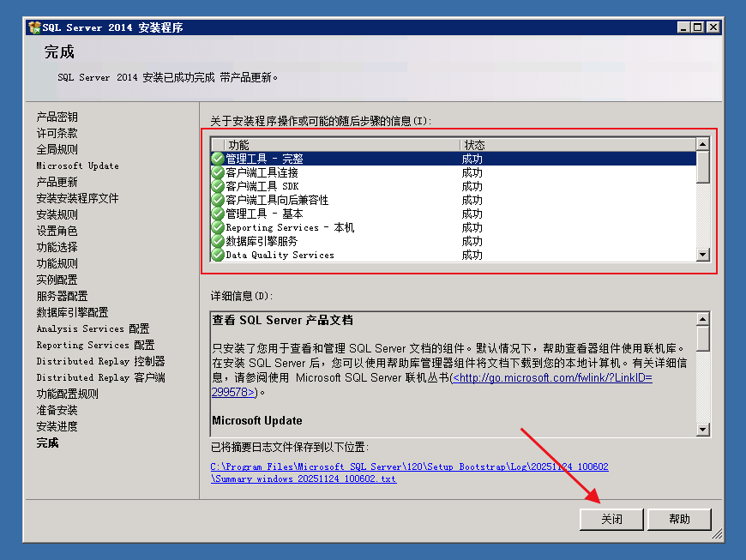Select the 功能选择 step in the sidebar
Screen dimensions: 746x560
(57, 247)
